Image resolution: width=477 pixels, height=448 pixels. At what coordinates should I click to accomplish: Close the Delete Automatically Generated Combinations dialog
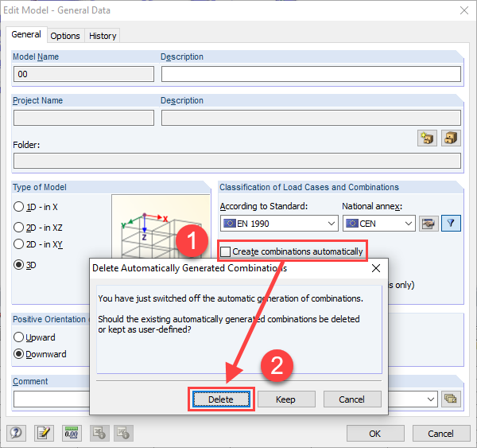coord(376,268)
